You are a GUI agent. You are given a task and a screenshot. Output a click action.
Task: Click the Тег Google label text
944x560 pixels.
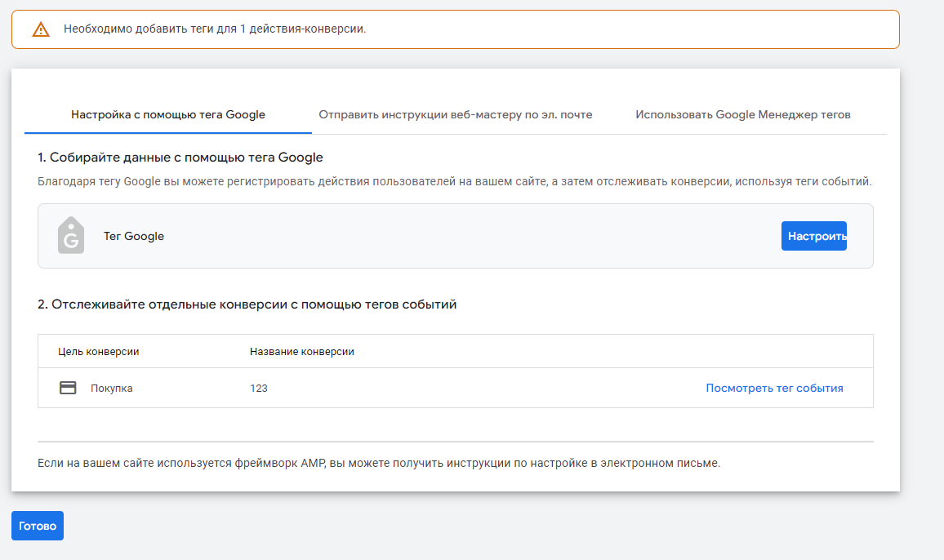tap(134, 237)
